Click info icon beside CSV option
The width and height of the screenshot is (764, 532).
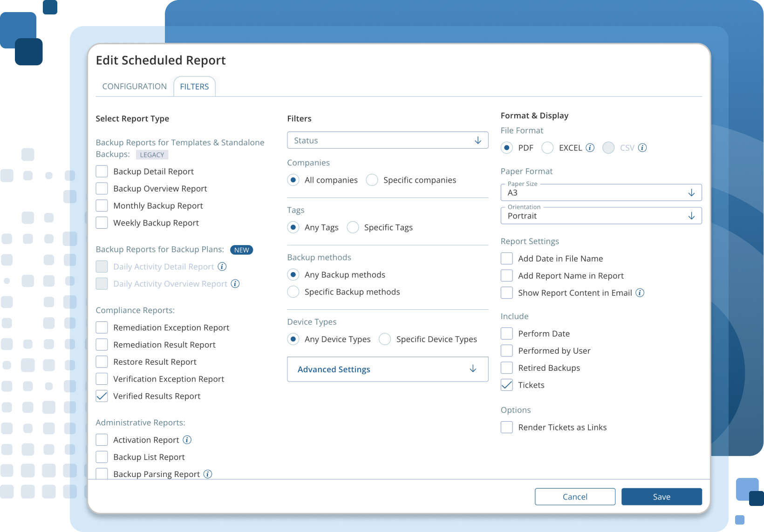coord(642,148)
